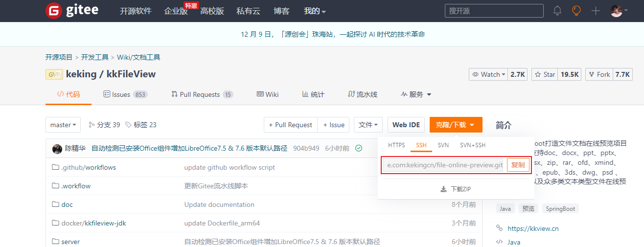Open 企业版 in the top navigation

(x=176, y=11)
